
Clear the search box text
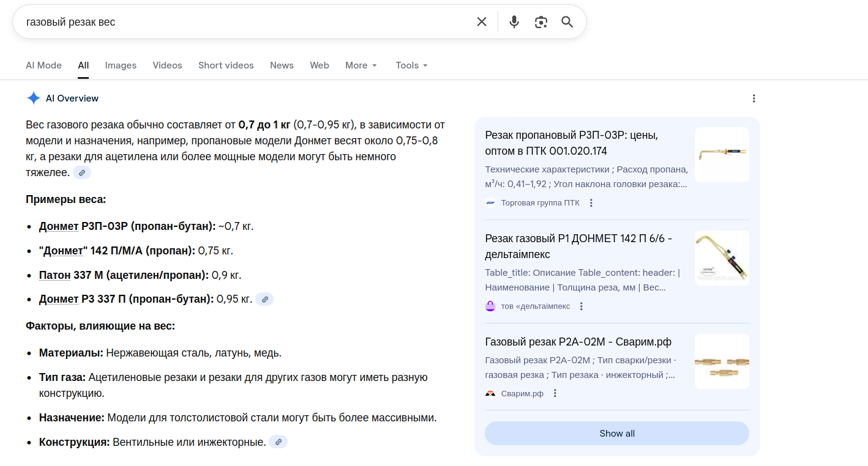point(482,22)
